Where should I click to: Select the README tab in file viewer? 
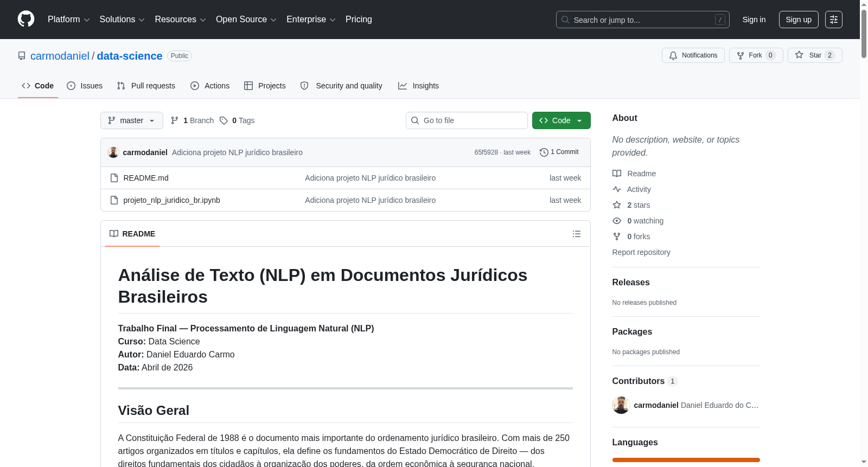132,234
